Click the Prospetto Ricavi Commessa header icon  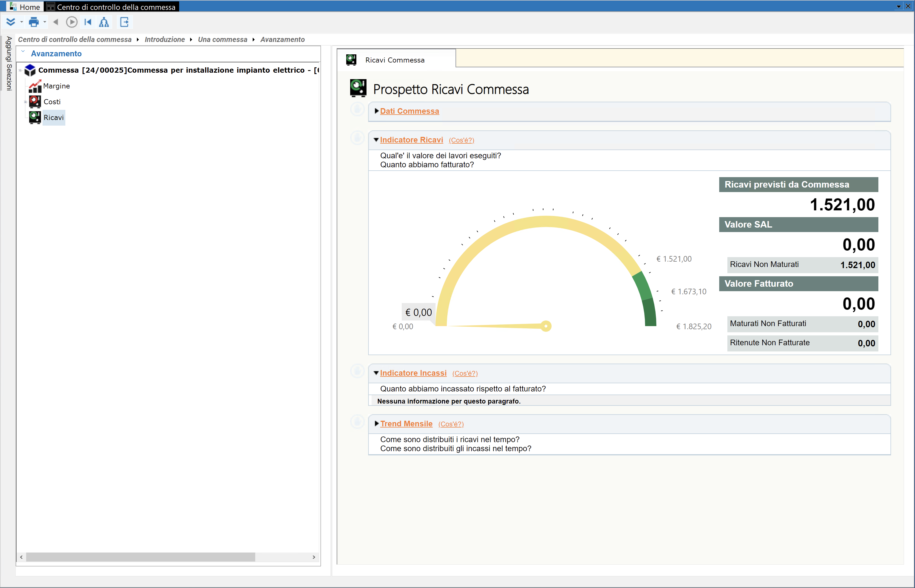(358, 88)
